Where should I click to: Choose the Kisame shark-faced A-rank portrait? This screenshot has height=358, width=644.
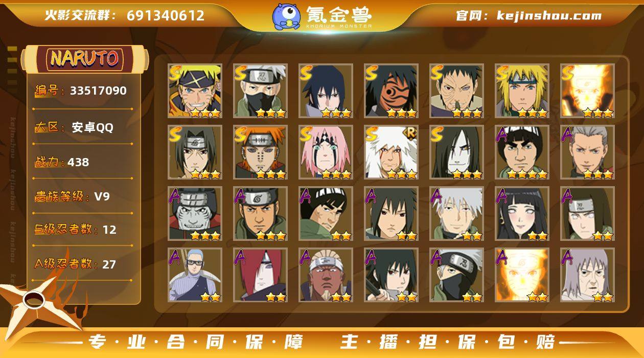coord(195,214)
